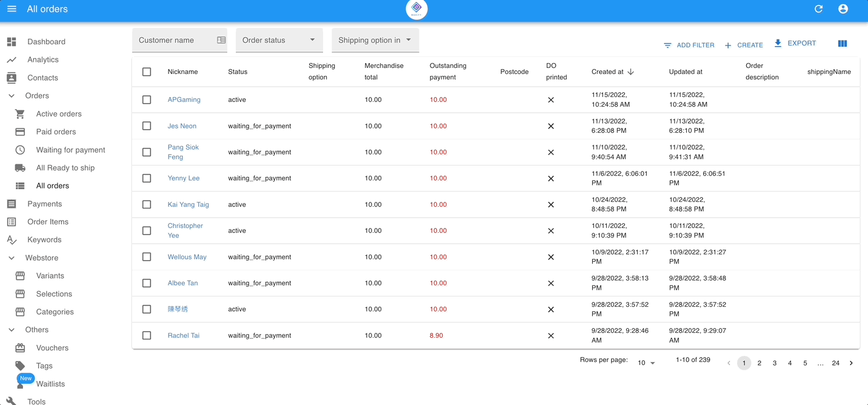Open Paid orders in the sidebar
This screenshot has width=868, height=405.
click(x=56, y=132)
